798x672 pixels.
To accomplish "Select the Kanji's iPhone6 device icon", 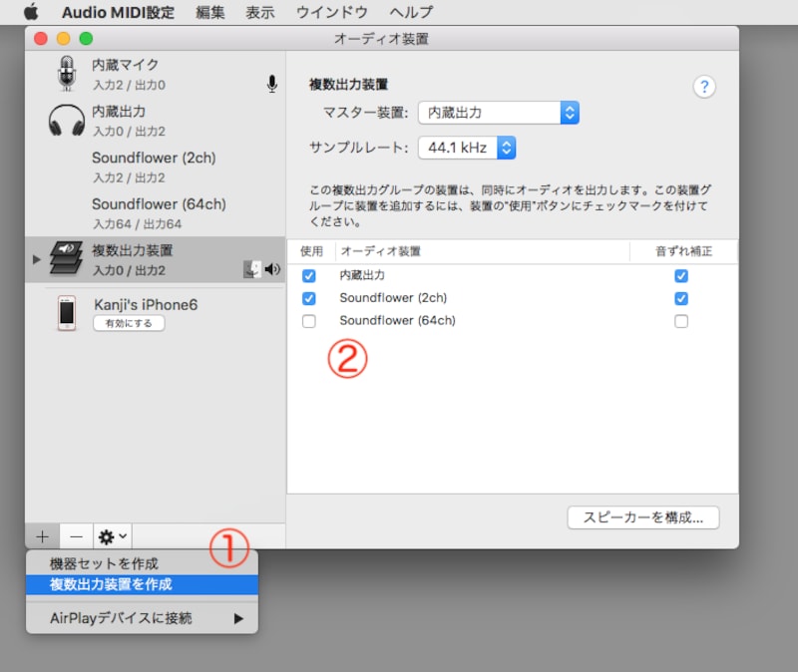I will (65, 314).
